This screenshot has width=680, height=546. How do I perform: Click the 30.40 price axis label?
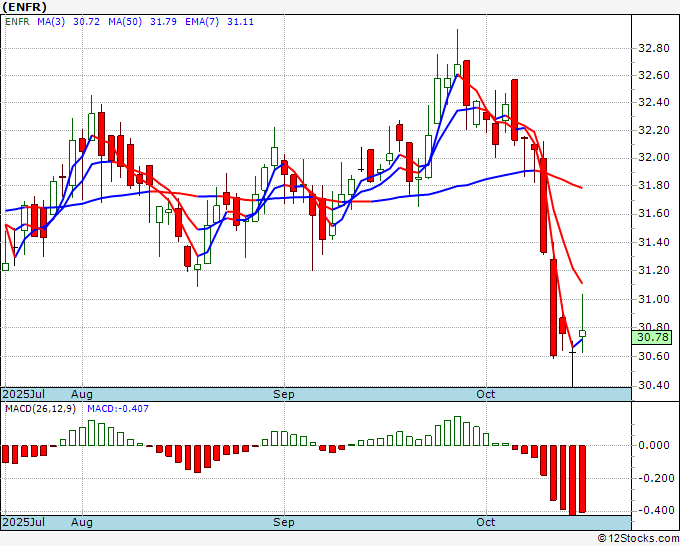654,385
